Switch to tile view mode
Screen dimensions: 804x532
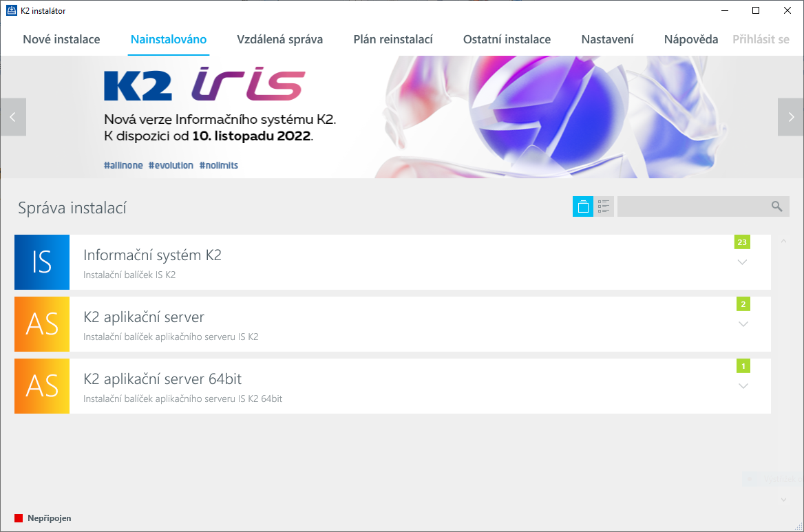(x=583, y=206)
